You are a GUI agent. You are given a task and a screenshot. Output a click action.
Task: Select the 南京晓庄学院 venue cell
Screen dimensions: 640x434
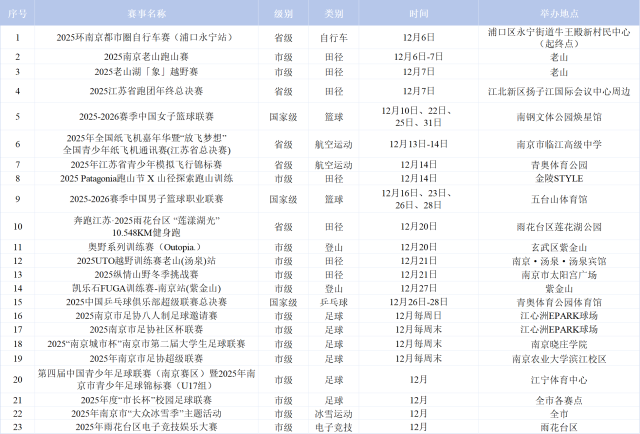[x=558, y=343]
